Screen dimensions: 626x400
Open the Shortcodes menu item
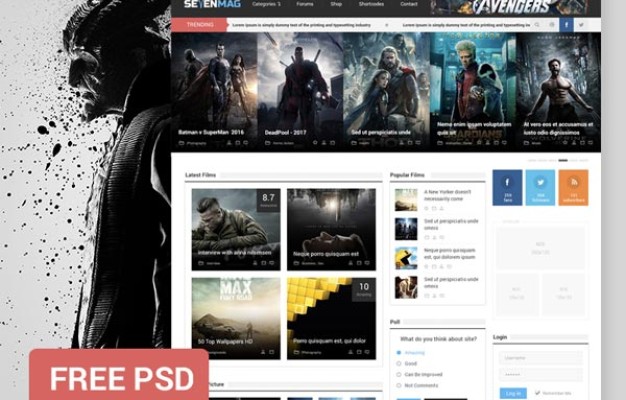tap(371, 4)
